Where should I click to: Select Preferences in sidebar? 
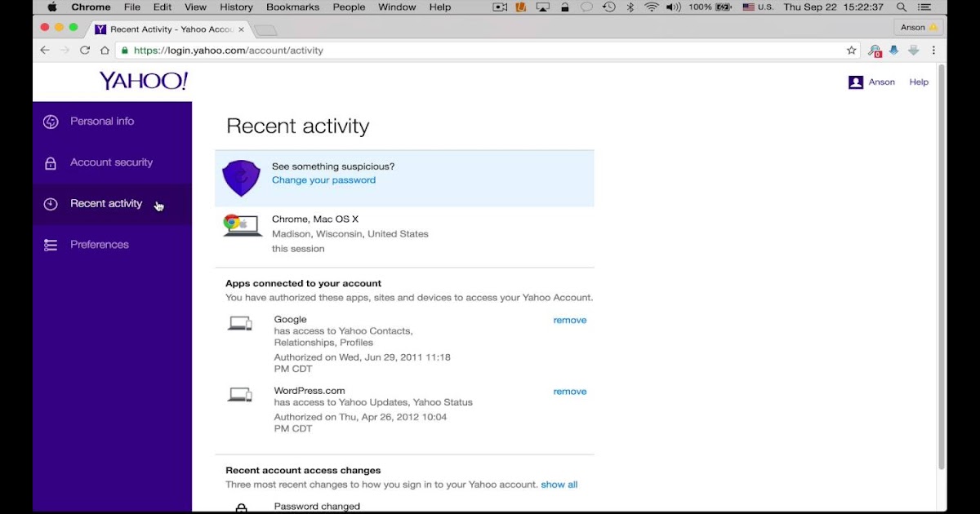[x=112, y=245]
